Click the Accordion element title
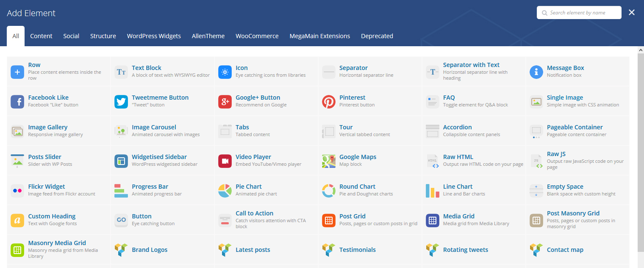The width and height of the screenshot is (644, 268). (457, 127)
